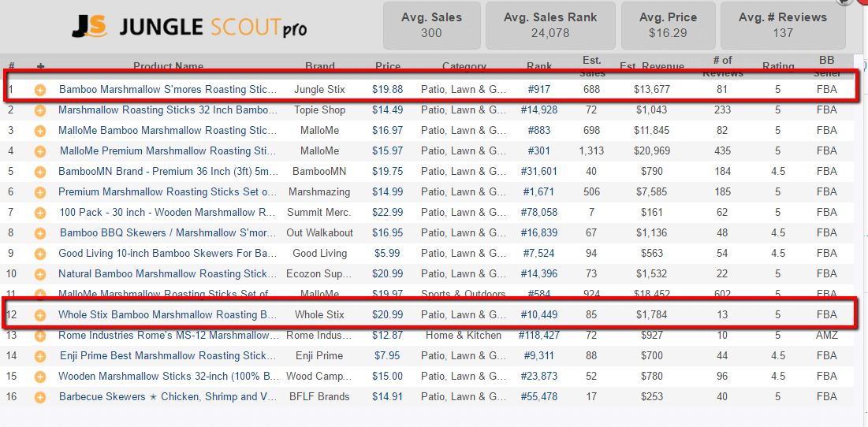Click plus icon for Whole Stix row
This screenshot has width=868, height=427.
click(40, 315)
